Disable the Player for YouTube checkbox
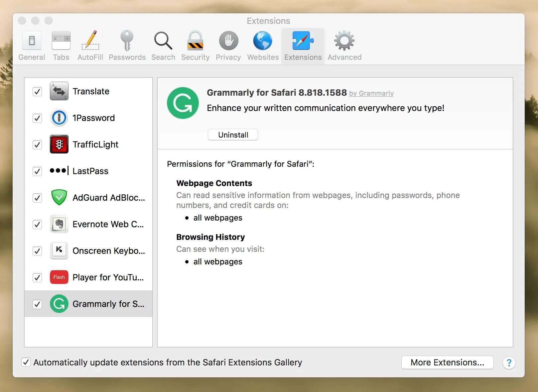 [37, 278]
